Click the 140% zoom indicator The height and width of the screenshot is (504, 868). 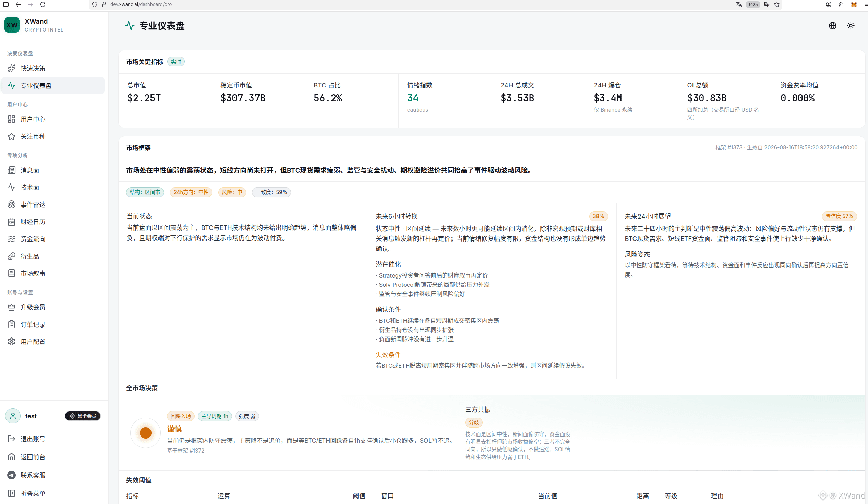[753, 4]
